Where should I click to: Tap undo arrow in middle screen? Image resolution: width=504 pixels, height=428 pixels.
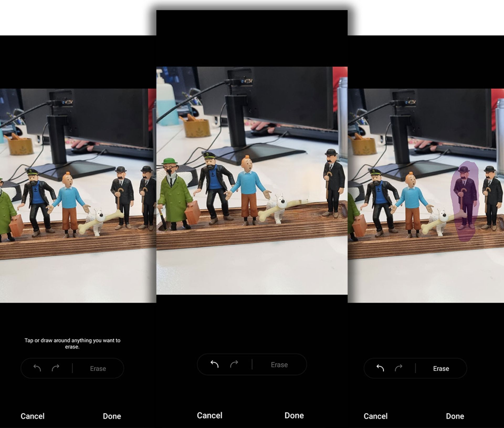(x=214, y=364)
